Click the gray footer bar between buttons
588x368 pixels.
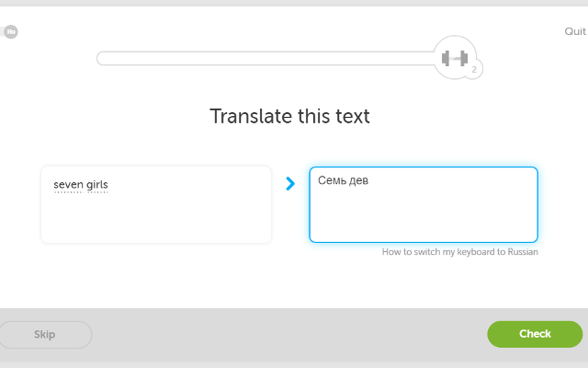(x=289, y=335)
